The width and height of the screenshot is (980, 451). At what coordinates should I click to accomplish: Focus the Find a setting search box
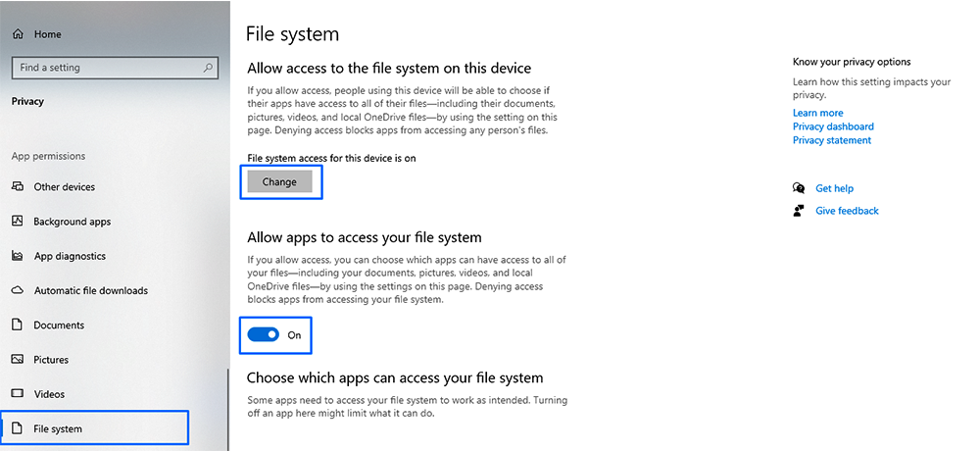[x=115, y=68]
